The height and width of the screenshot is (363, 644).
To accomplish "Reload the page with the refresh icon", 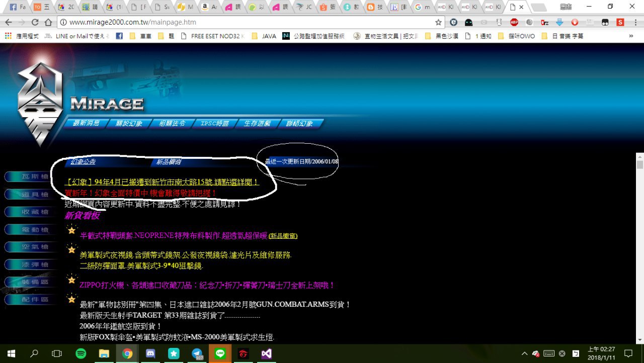I will tap(35, 22).
